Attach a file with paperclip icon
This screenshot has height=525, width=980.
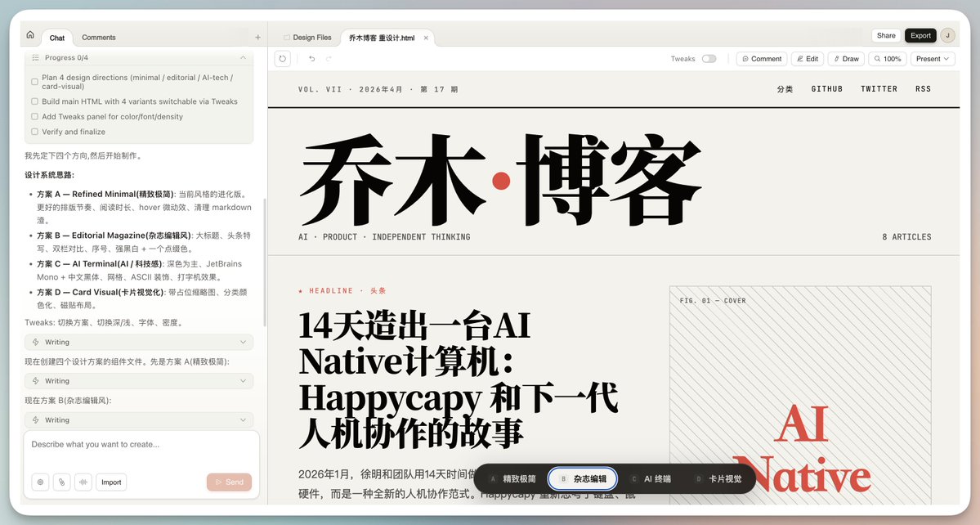click(61, 482)
